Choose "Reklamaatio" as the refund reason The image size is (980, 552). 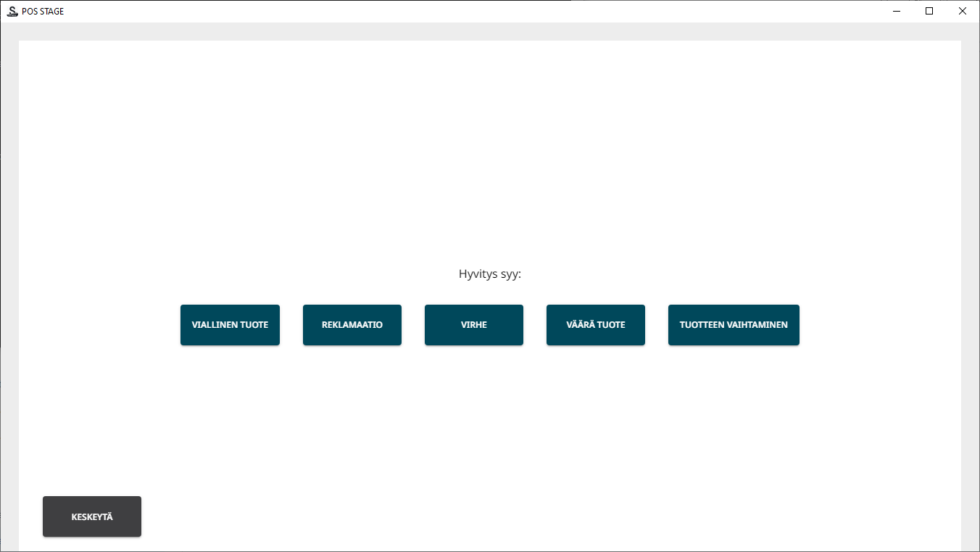pyautogui.click(x=352, y=325)
